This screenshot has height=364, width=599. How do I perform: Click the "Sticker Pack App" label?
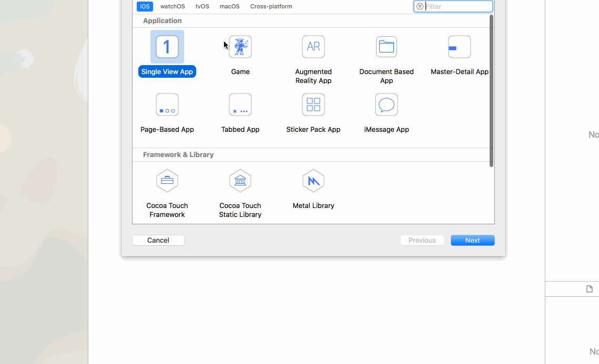click(x=313, y=129)
